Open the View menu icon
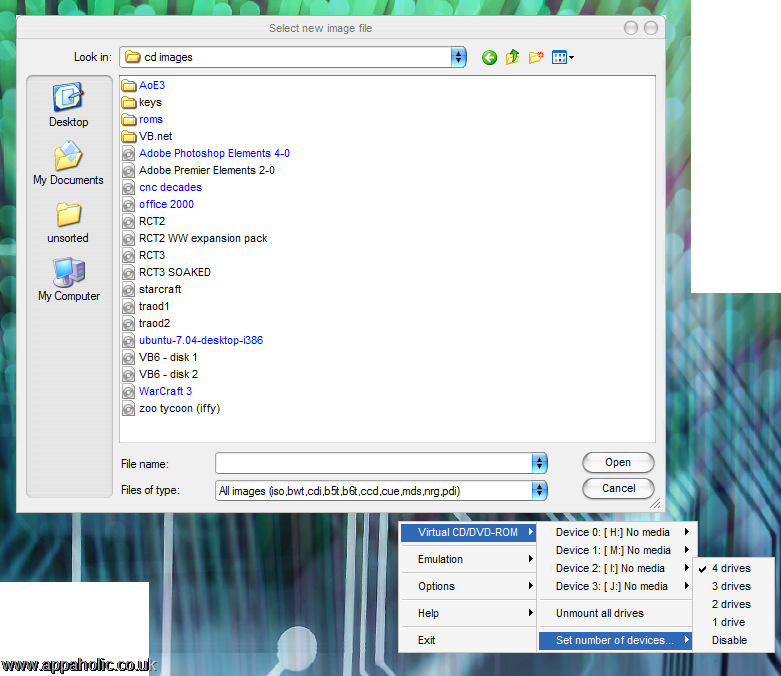This screenshot has height=676, width=781. (x=563, y=58)
